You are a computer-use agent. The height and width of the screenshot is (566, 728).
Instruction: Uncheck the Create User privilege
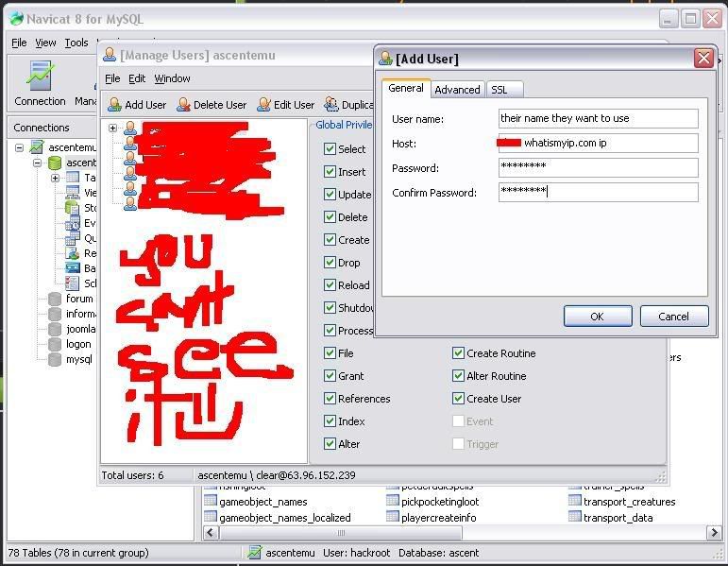pos(458,398)
